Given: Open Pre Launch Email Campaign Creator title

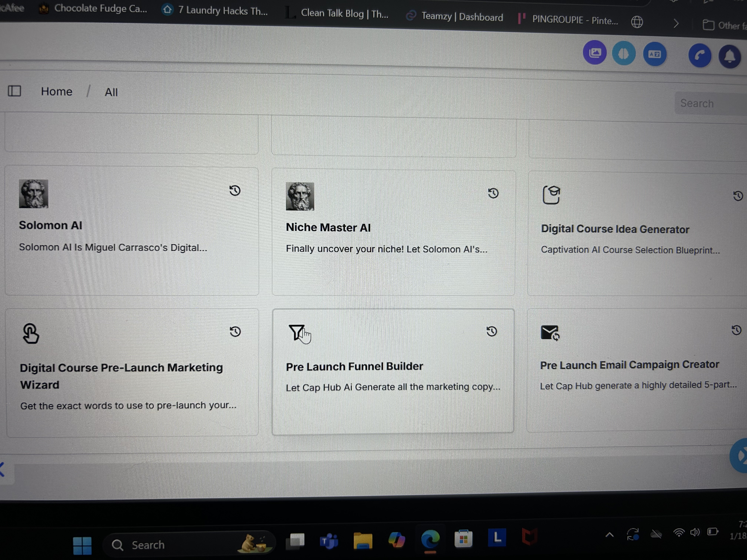Looking at the screenshot, I should (630, 365).
